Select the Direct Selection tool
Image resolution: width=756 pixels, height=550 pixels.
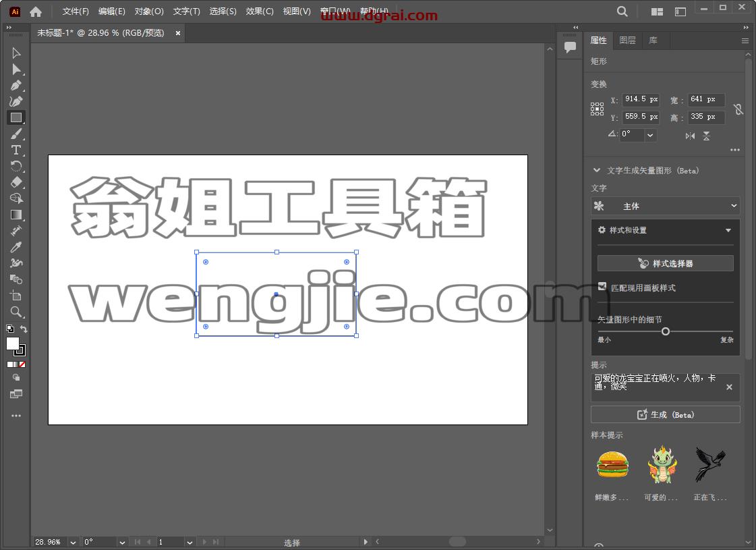(16, 69)
